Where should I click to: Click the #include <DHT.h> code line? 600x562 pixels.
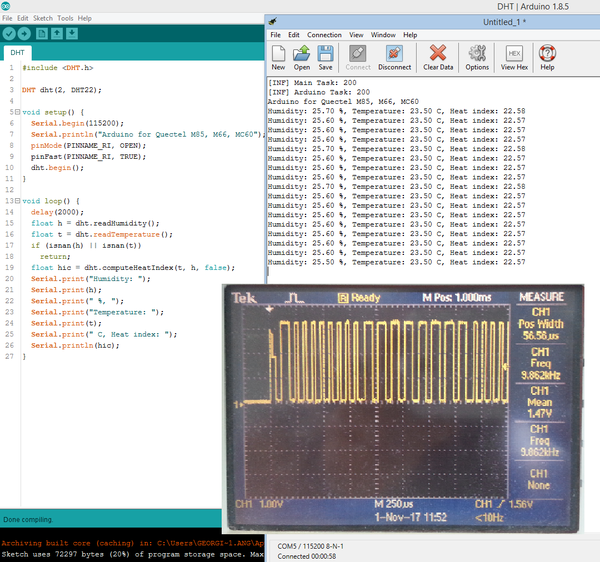(57, 68)
